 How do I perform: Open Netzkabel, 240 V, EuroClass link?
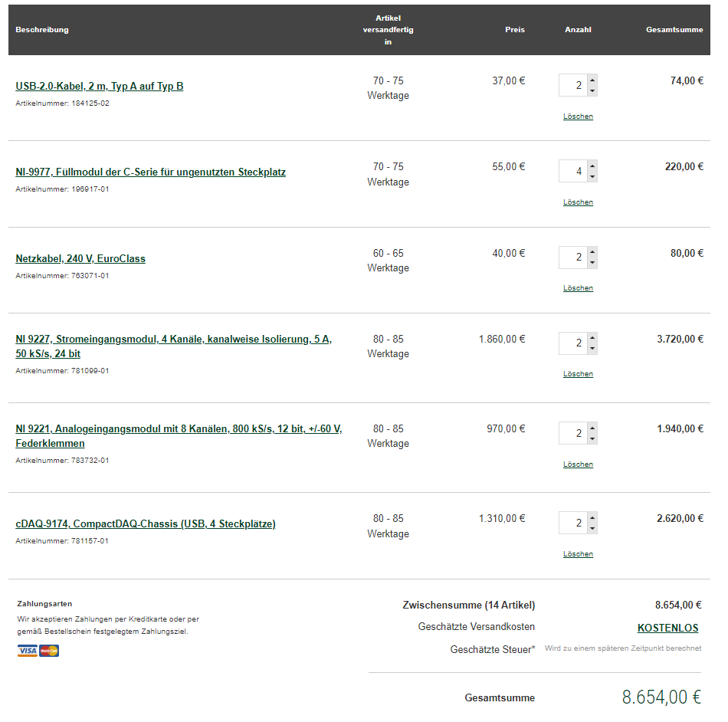[x=80, y=258]
